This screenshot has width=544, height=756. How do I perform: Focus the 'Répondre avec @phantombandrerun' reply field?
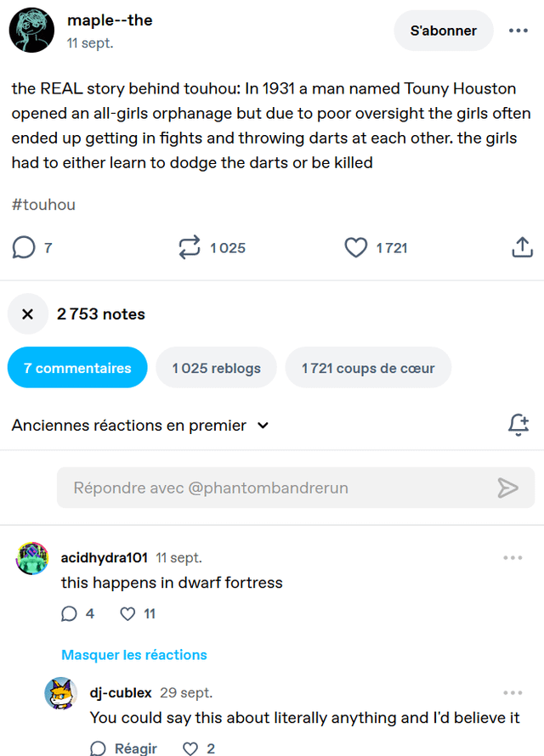(x=272, y=488)
